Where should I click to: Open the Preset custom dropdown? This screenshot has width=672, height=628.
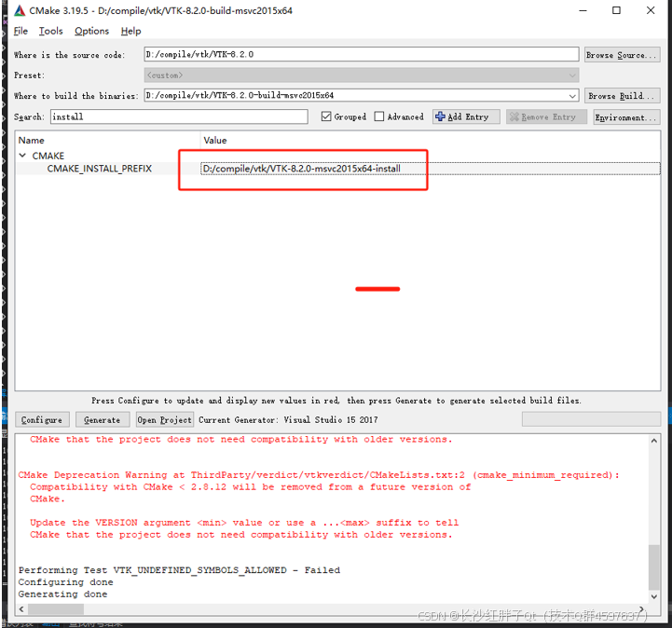(362, 75)
